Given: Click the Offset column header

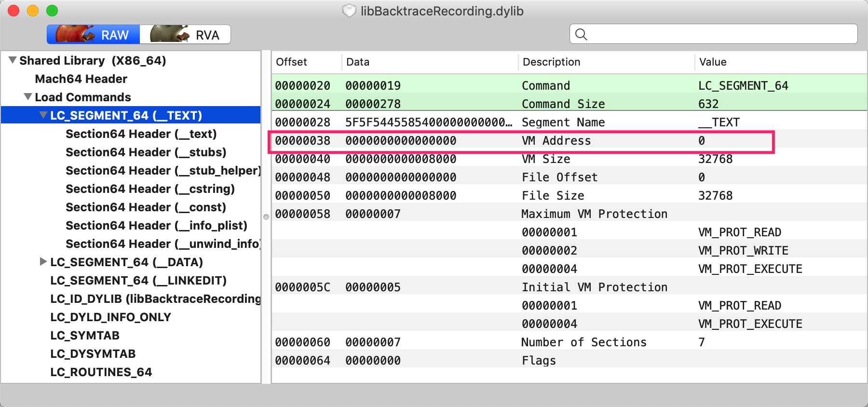Looking at the screenshot, I should (291, 62).
